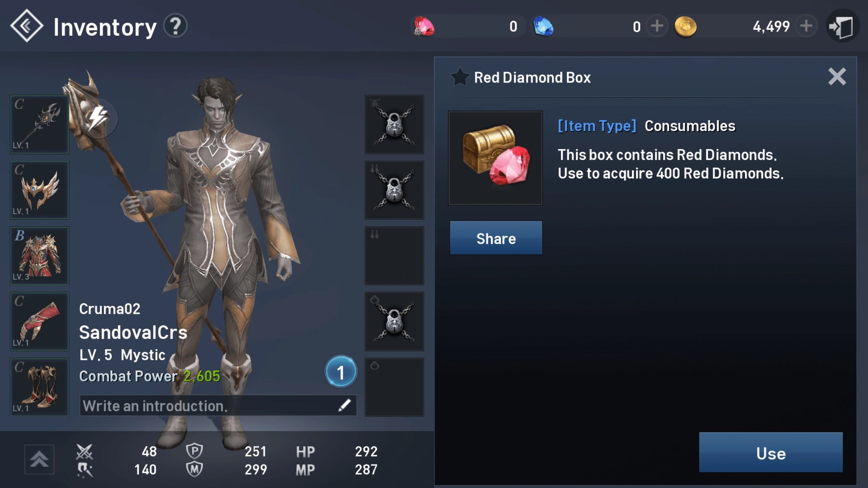Favorite Red Diamond Box with star icon
Viewport: 868px width, 488px height.
click(x=459, y=77)
